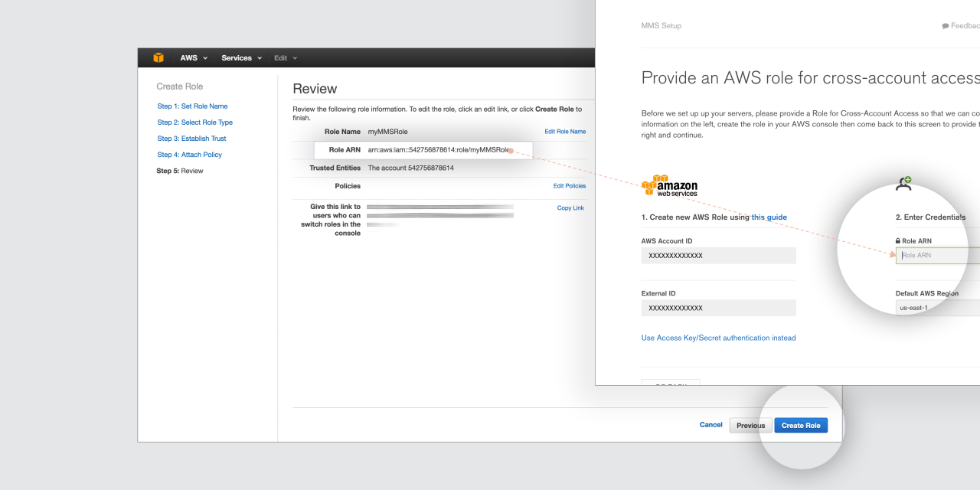Open the Edit Policies link
980x490 pixels.
pos(569,186)
